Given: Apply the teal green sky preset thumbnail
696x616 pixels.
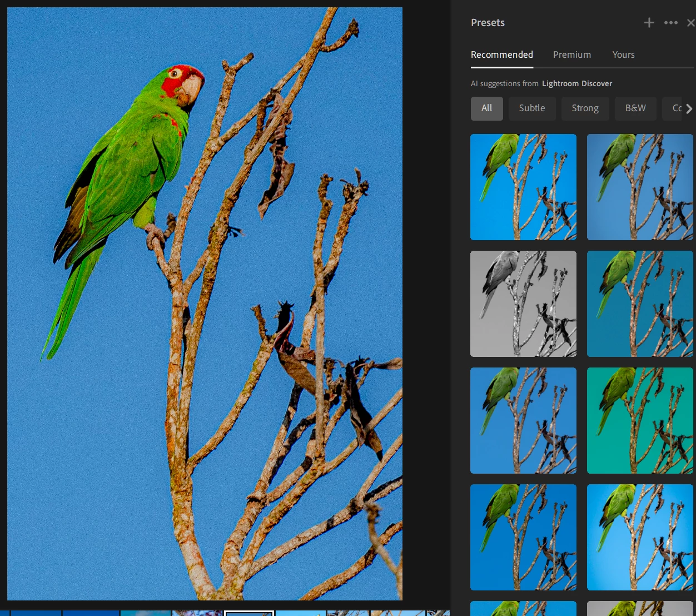Looking at the screenshot, I should [640, 420].
